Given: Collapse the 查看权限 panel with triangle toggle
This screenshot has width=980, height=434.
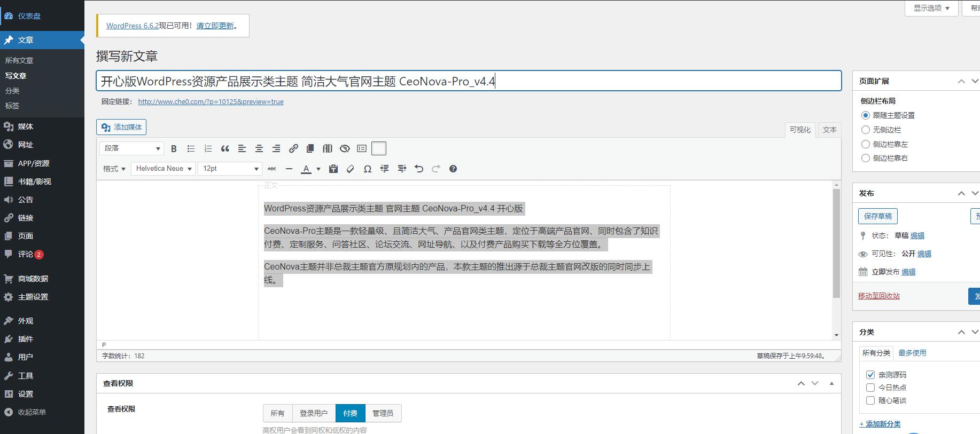Looking at the screenshot, I should (x=831, y=383).
